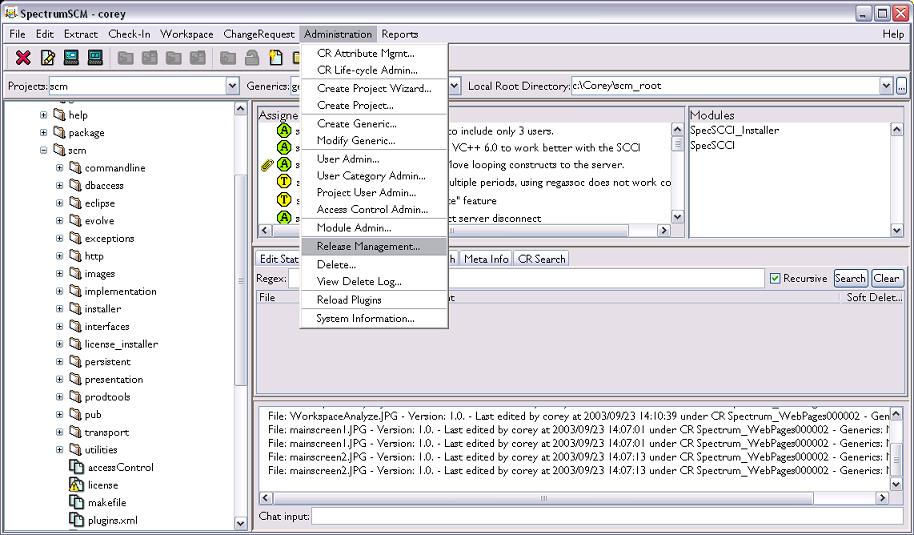This screenshot has width=914, height=535.
Task: Select the SpecSCCI module entry
Action: click(x=712, y=146)
